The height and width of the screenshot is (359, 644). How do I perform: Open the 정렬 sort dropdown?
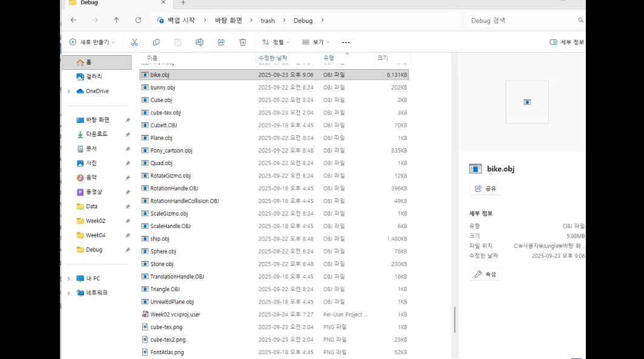click(276, 42)
